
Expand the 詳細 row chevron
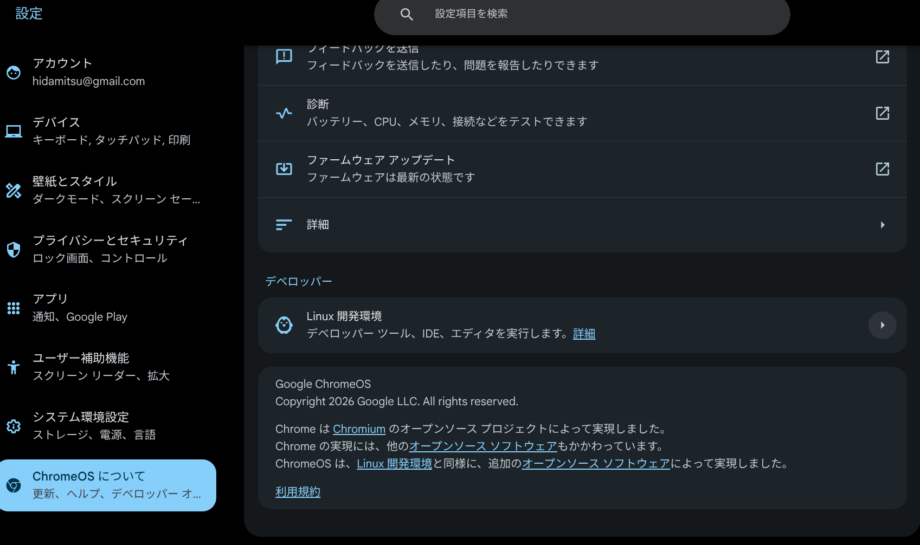882,225
